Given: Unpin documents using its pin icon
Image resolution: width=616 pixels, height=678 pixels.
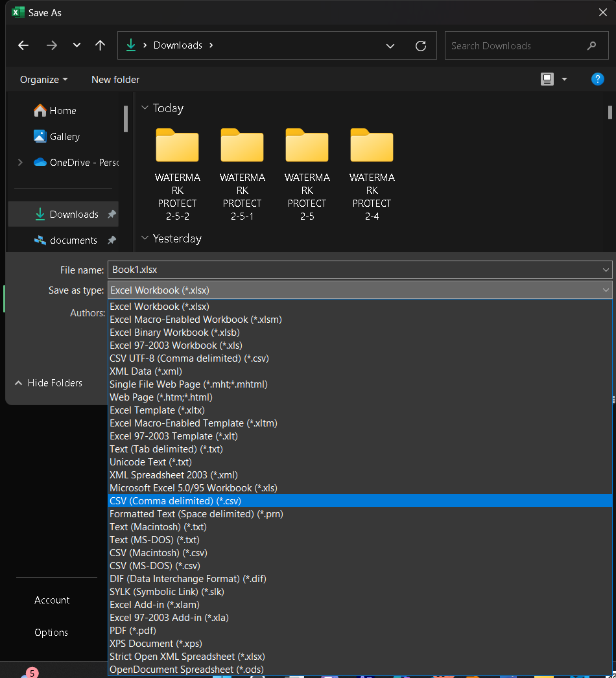Looking at the screenshot, I should [112, 240].
